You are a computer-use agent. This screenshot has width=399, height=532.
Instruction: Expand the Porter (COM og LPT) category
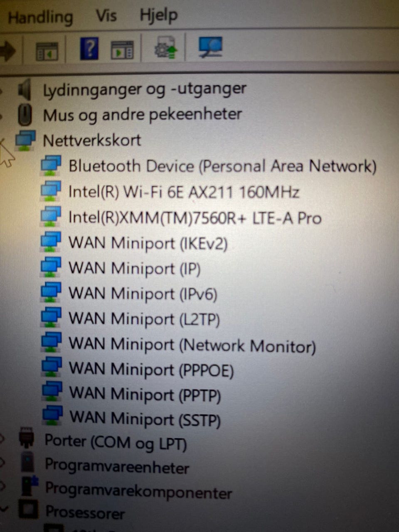pyautogui.click(x=2, y=438)
